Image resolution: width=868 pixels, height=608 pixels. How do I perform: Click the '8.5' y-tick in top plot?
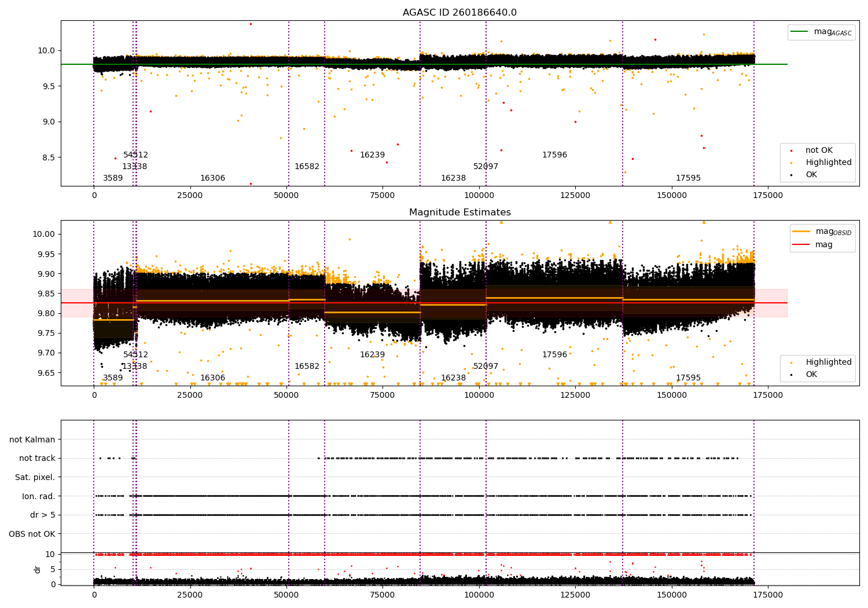point(49,158)
